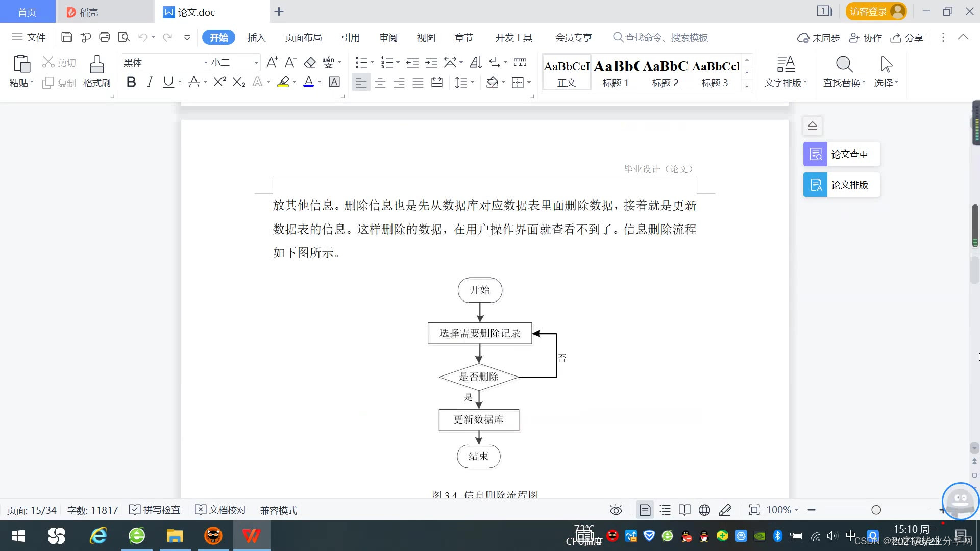The width and height of the screenshot is (980, 551).
Task: Click the zoom slider handle
Action: coord(876,510)
